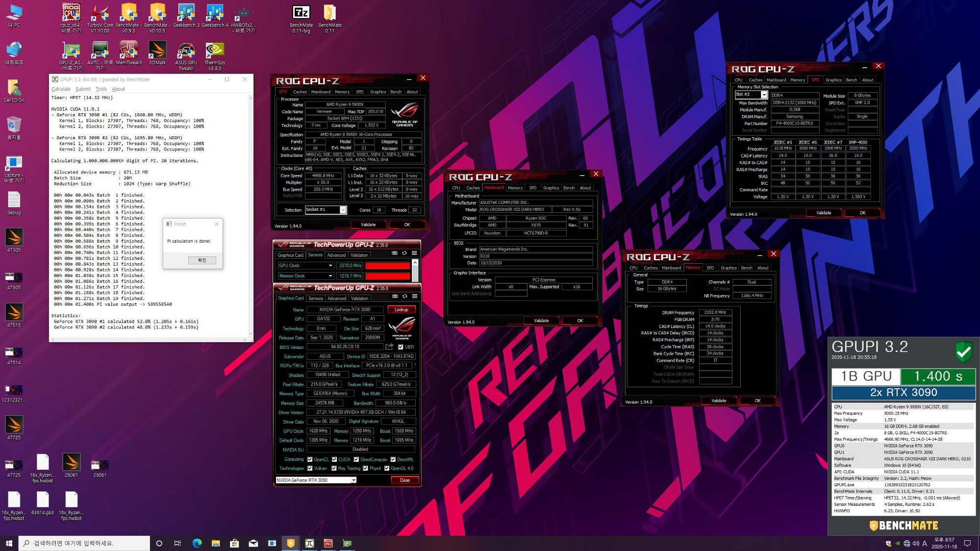Open the 3DMark desktop icon

157,53
